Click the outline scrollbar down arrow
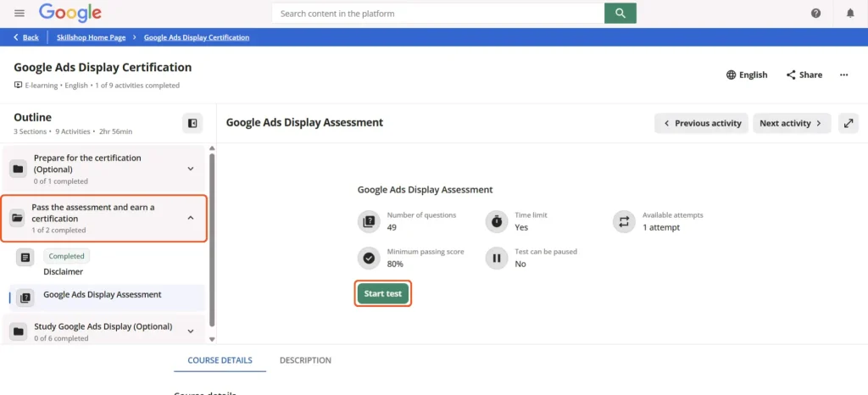 (211, 339)
